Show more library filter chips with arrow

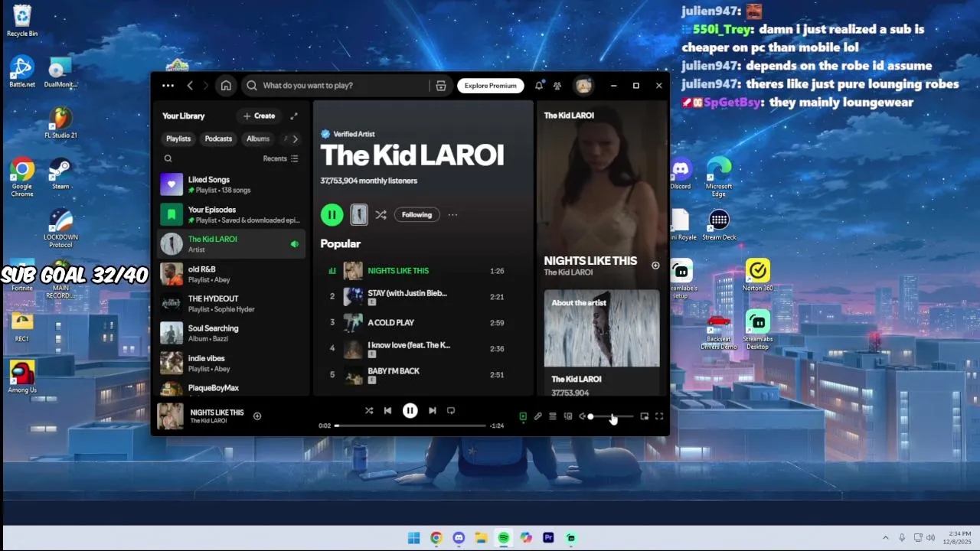[x=295, y=139]
